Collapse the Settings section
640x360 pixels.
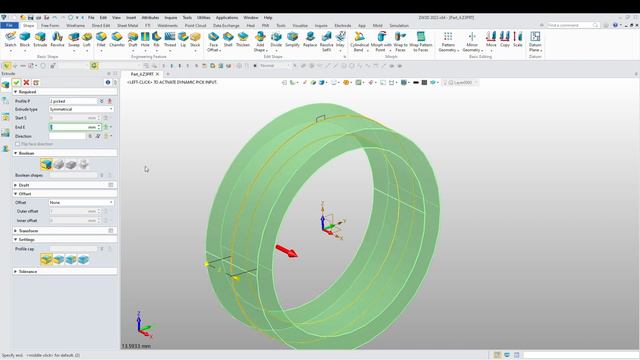(x=16, y=240)
